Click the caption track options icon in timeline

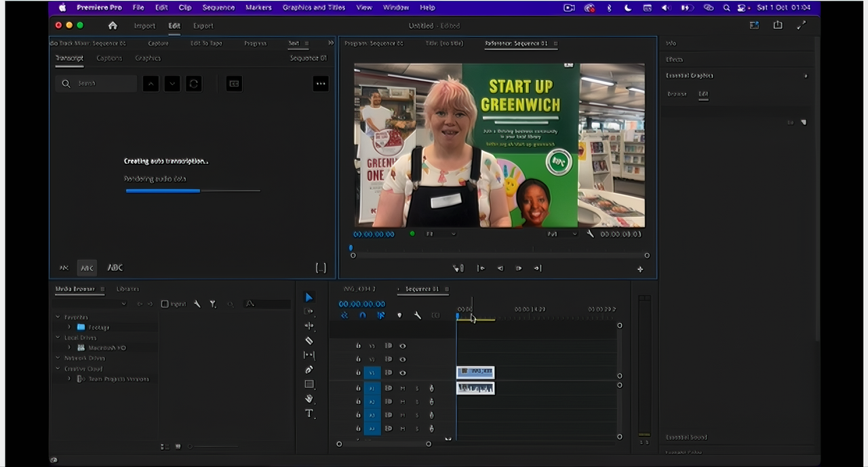435,315
